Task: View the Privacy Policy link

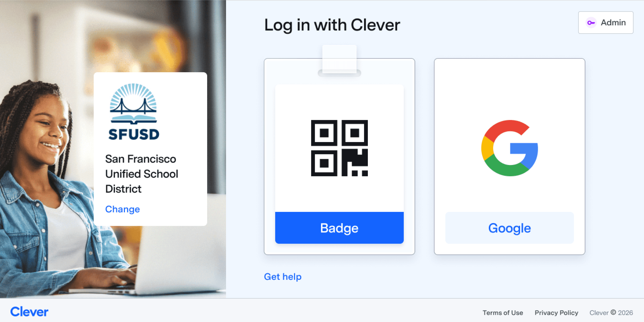Action: click(x=556, y=313)
